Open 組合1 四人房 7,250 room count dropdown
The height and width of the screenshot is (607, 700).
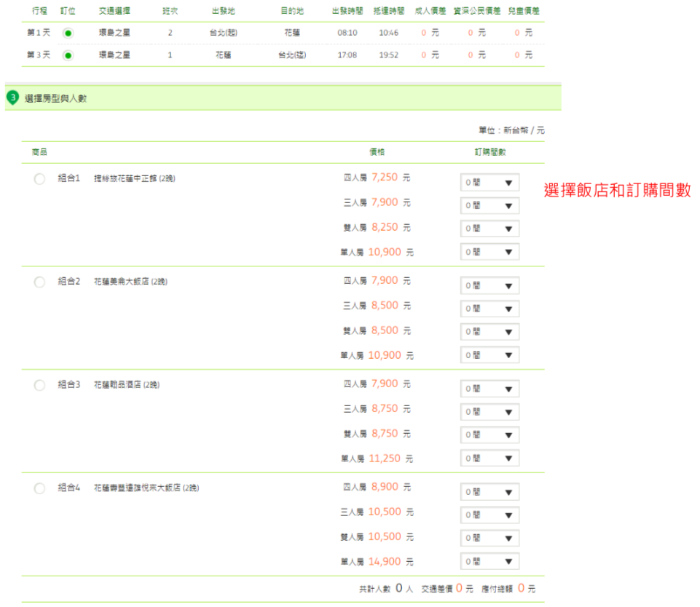(489, 183)
